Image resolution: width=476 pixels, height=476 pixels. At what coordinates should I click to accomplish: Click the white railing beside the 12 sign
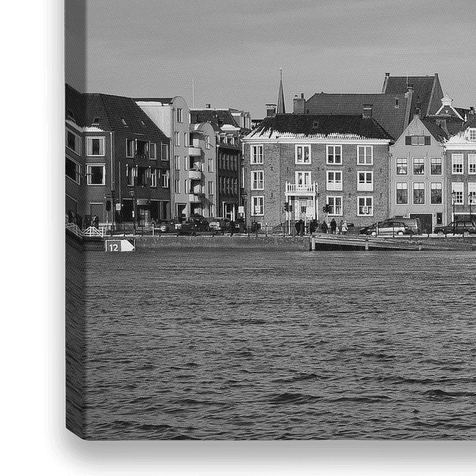92,232
